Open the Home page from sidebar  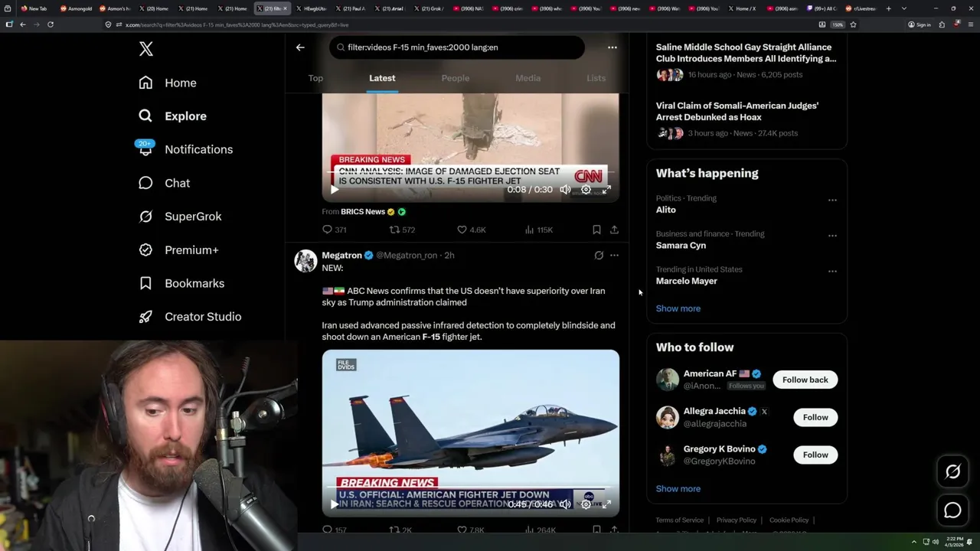tap(168, 83)
